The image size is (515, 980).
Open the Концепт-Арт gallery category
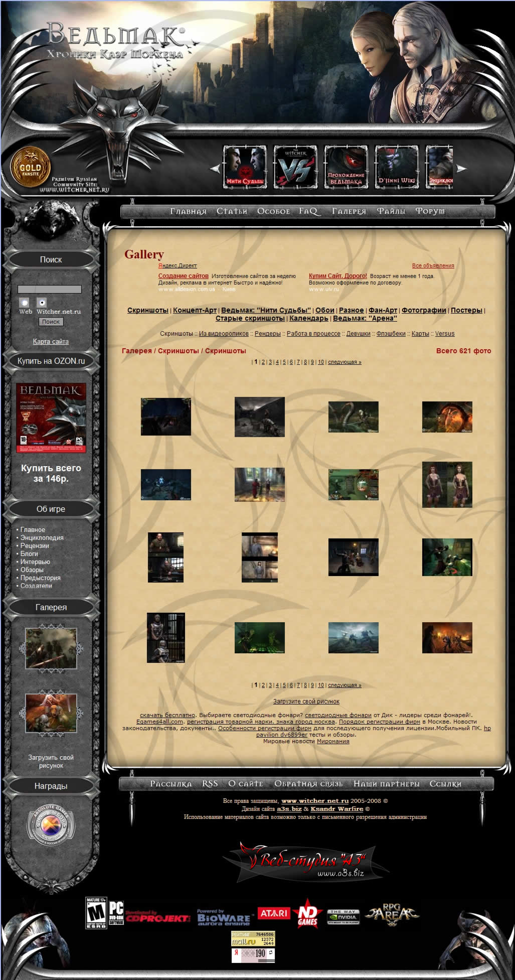(195, 310)
